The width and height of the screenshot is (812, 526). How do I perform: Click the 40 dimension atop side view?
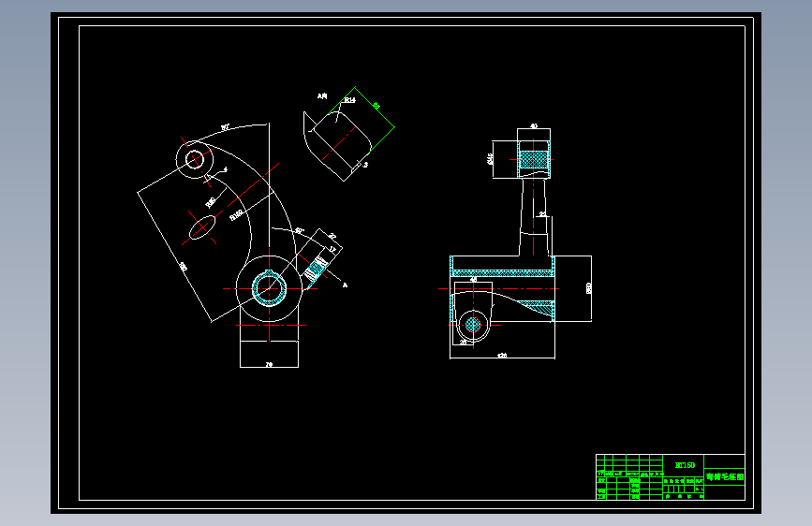click(x=534, y=125)
